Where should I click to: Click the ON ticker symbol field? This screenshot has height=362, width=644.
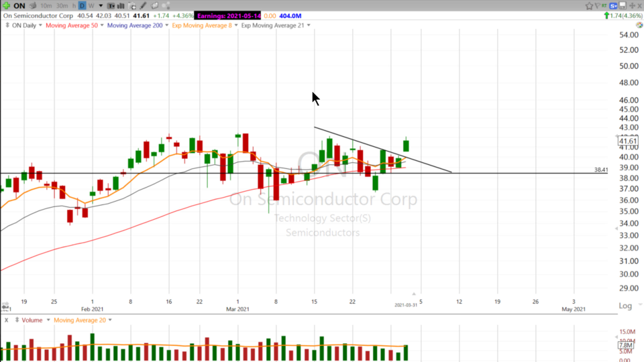coord(19,6)
